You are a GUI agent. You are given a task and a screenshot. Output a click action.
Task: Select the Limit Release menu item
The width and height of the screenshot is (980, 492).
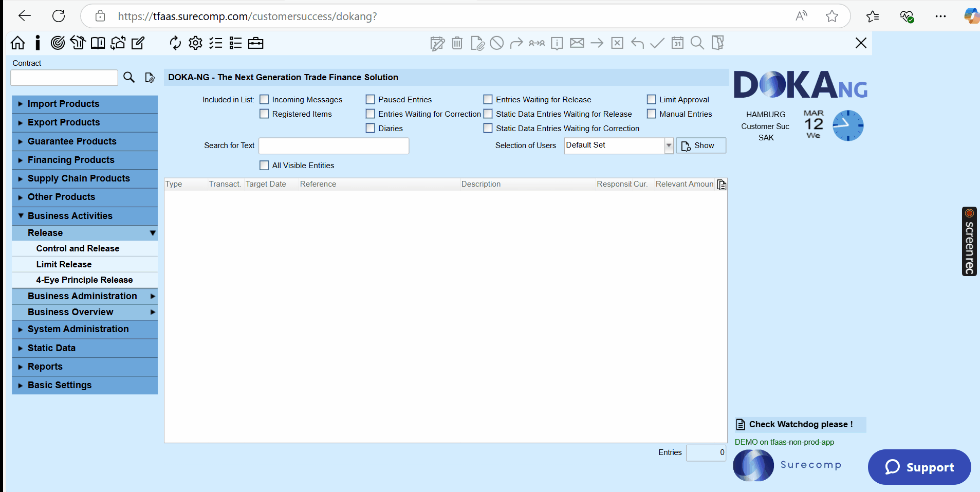pyautogui.click(x=85, y=264)
